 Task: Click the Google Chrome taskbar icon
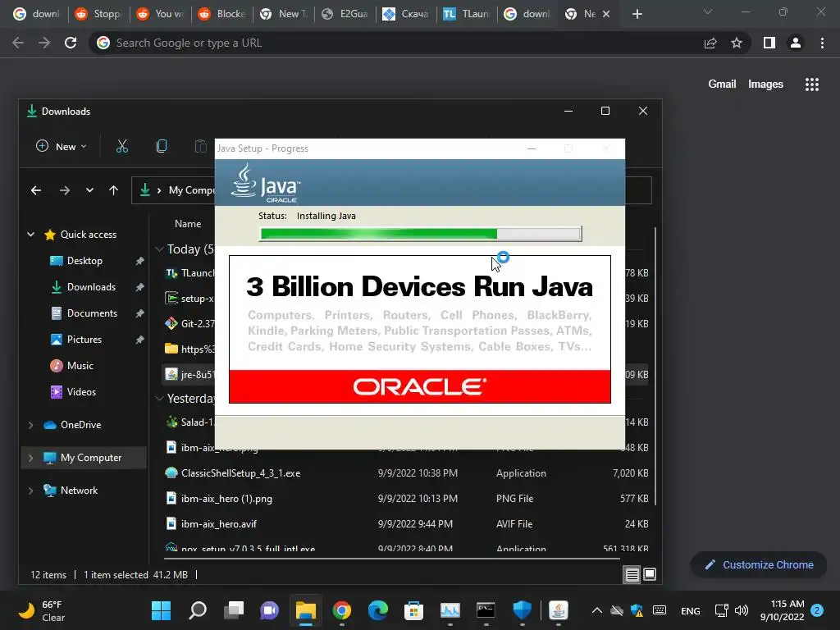342,610
